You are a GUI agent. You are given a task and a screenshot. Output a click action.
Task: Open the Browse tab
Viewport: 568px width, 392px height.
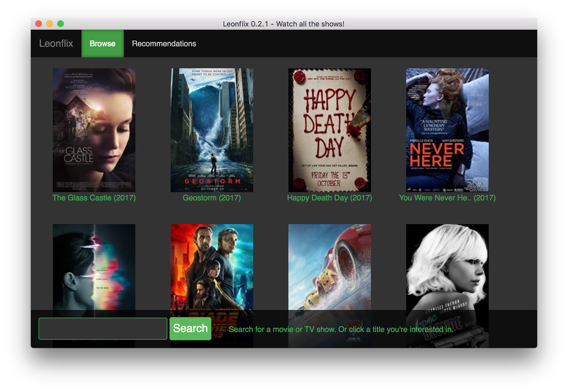tap(103, 44)
